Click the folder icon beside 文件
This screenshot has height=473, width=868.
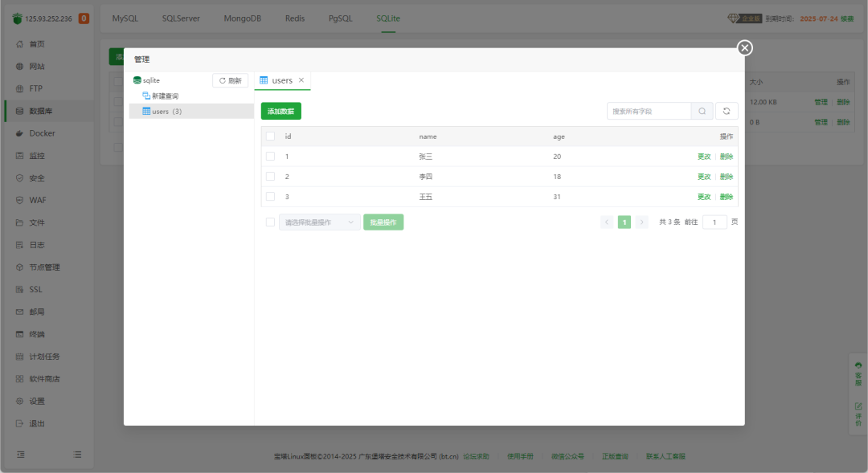pos(19,222)
